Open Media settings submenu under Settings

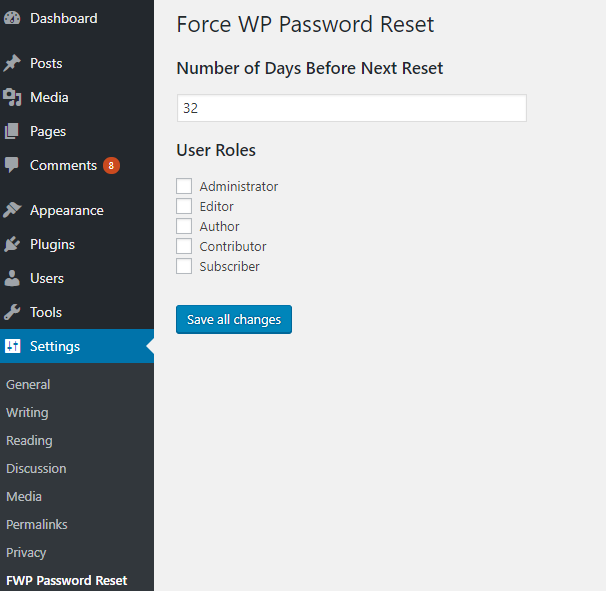click(x=24, y=496)
